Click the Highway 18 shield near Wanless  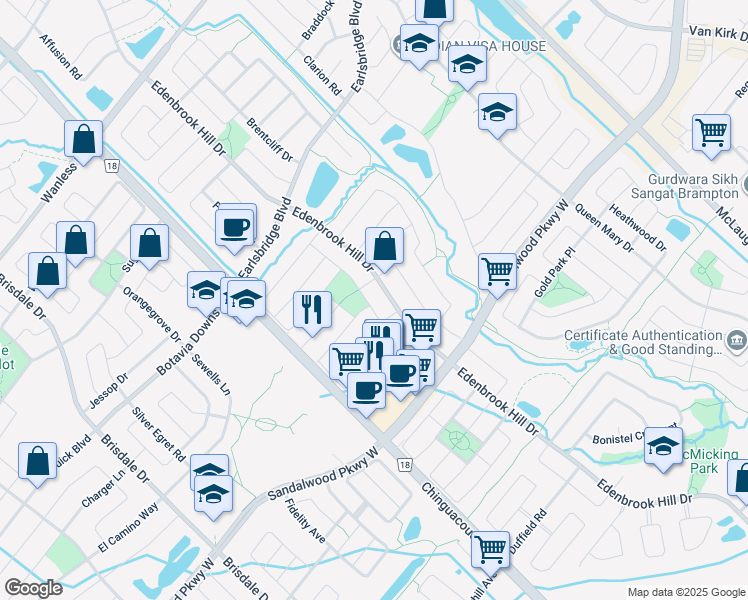[111, 166]
